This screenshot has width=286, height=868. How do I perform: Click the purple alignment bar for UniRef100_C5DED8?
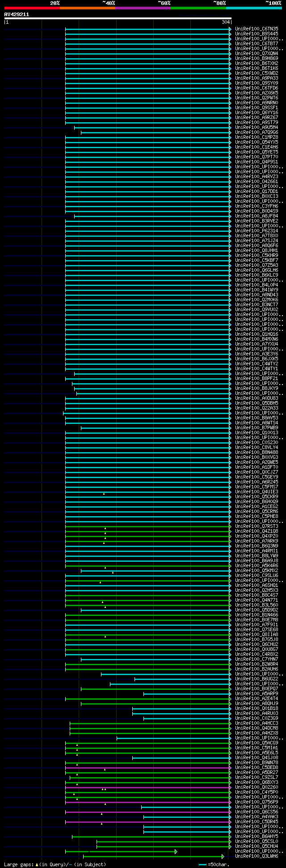click(148, 768)
